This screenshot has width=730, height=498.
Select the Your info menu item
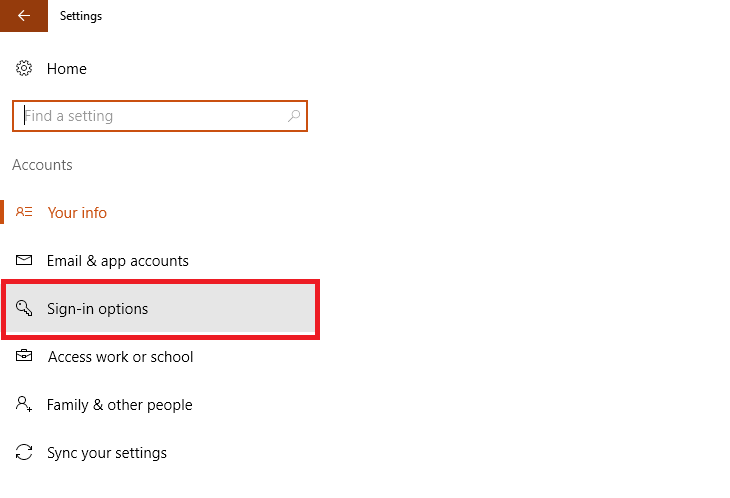77,213
